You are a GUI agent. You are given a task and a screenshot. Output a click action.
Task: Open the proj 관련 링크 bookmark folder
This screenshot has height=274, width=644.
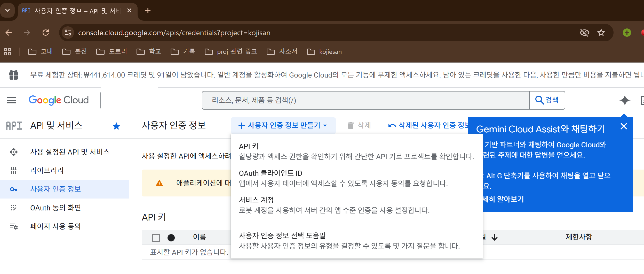coord(231,52)
